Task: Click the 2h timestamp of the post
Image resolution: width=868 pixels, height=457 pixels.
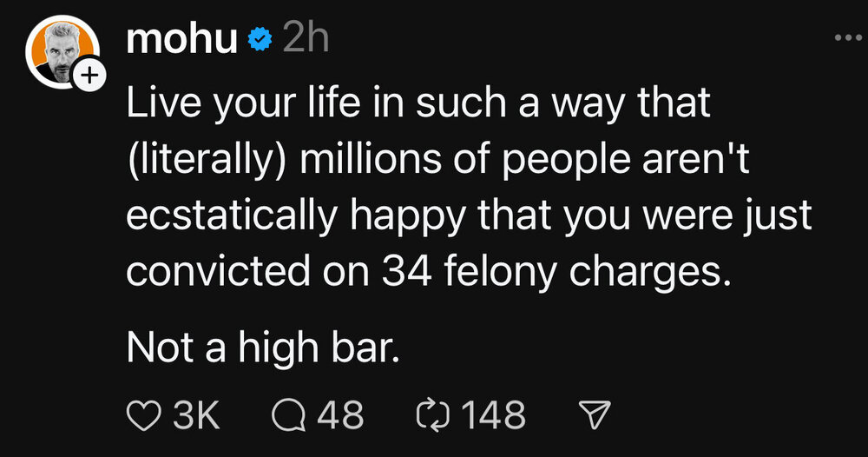Action: tap(305, 41)
